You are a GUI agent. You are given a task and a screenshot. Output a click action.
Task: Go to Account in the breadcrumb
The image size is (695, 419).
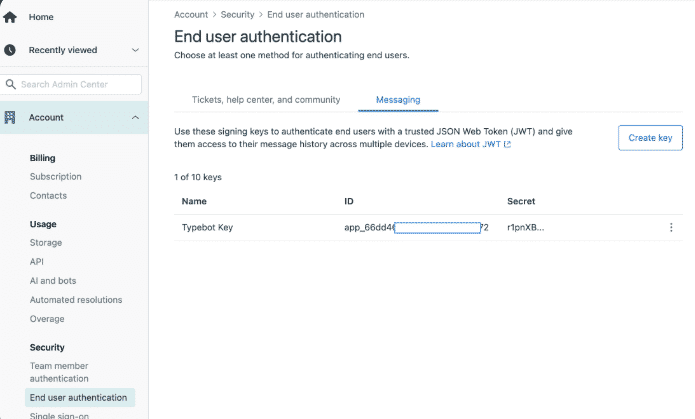coord(191,15)
